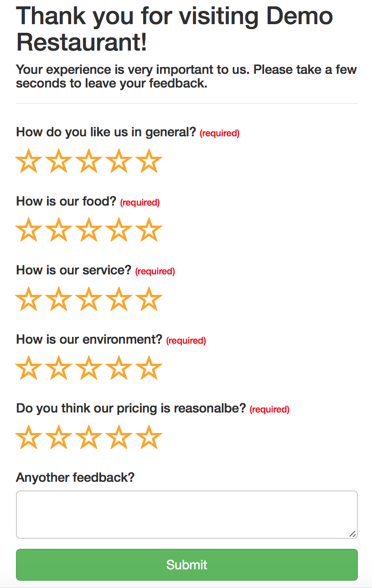Screen dimensions: 372x588
Task: Select first star for pricing question
Action: click(x=29, y=438)
